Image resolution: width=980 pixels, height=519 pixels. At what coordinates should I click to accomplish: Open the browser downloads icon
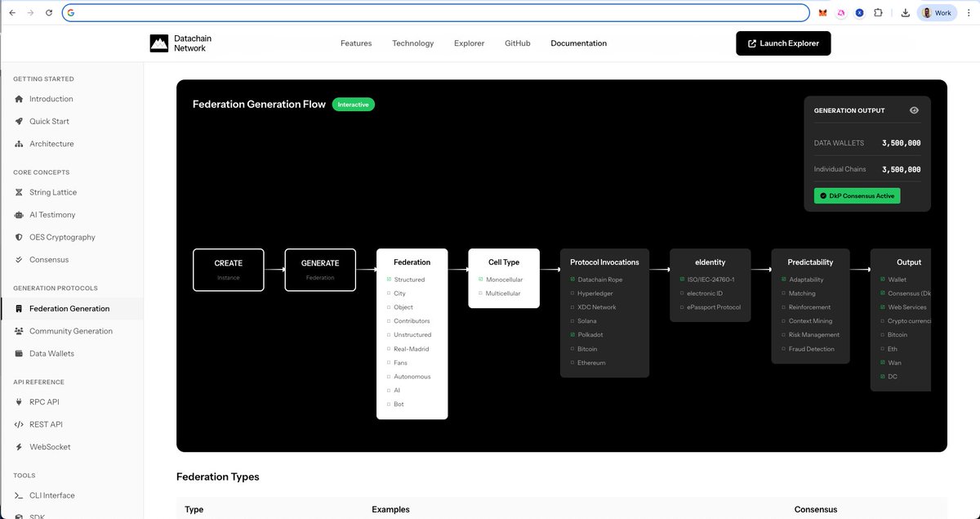(906, 13)
